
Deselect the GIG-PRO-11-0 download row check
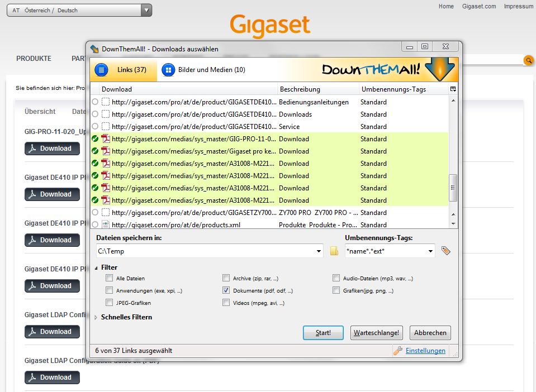[x=95, y=138]
